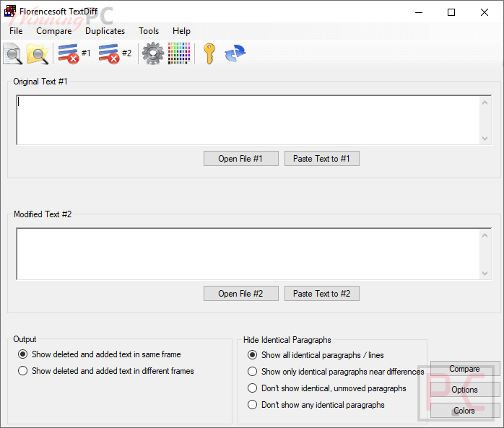Open the Duplicates menu

coord(105,31)
